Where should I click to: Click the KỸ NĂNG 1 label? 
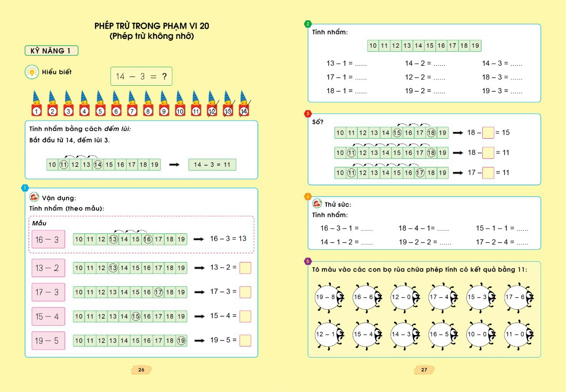pos(51,51)
